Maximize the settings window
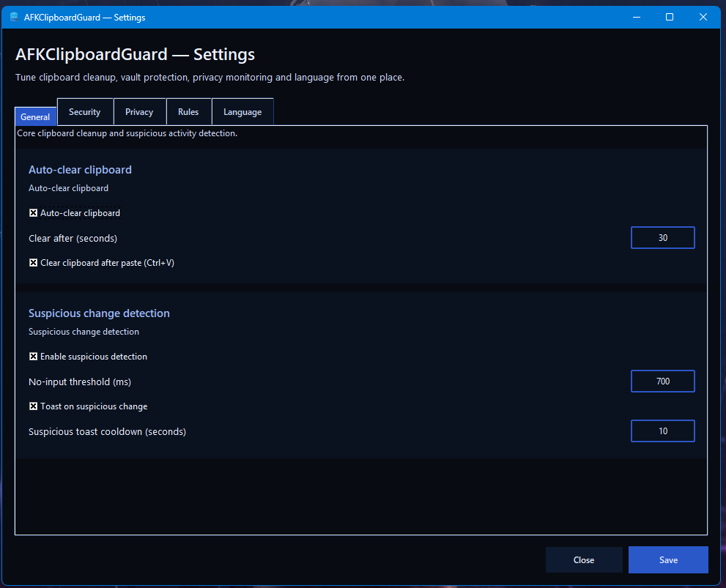The height and width of the screenshot is (588, 726). click(670, 17)
